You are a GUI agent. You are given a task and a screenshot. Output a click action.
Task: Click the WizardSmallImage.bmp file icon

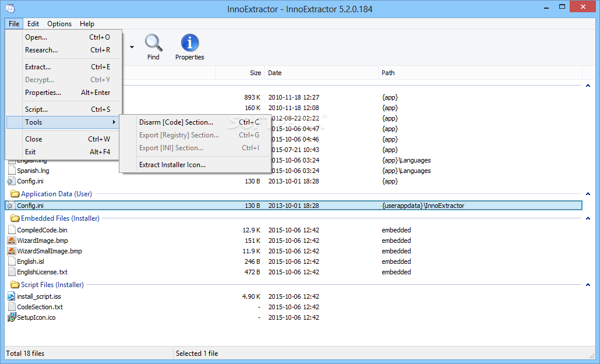point(12,251)
